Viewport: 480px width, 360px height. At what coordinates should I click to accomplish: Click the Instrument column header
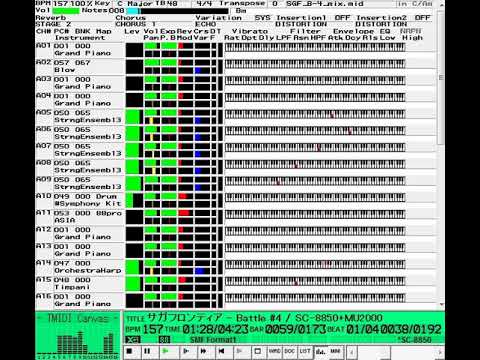(x=80, y=38)
